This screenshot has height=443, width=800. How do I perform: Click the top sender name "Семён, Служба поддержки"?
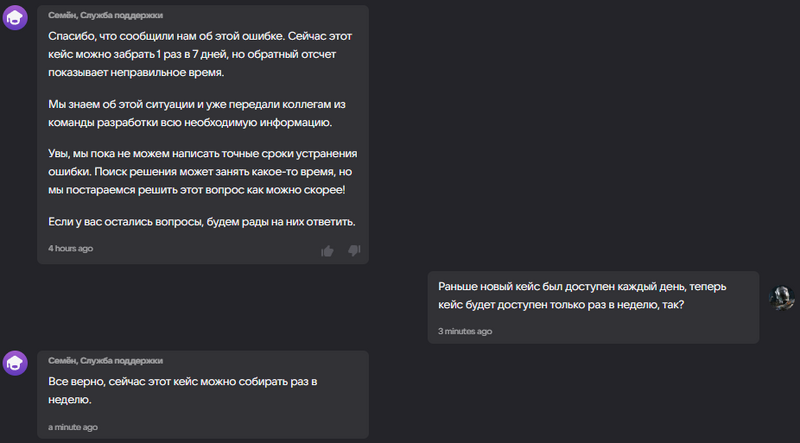pyautogui.click(x=105, y=15)
